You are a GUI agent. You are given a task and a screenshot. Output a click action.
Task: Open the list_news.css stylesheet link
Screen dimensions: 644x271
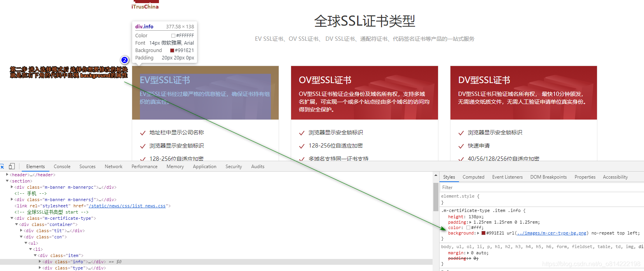[127, 206]
